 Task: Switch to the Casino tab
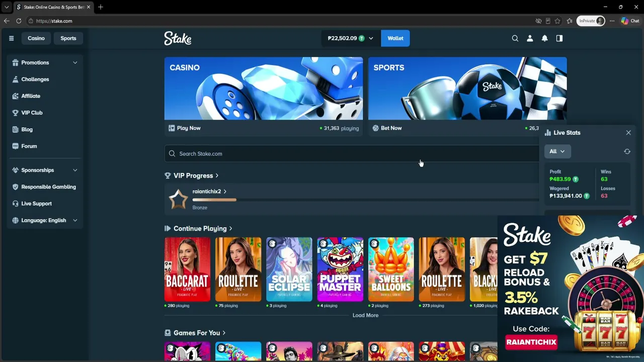(36, 38)
